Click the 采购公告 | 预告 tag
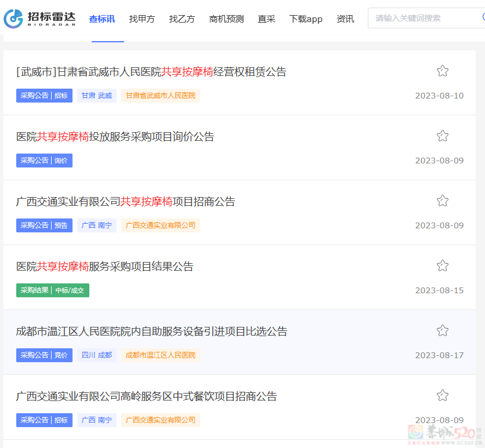This screenshot has height=448, width=485. coord(44,225)
